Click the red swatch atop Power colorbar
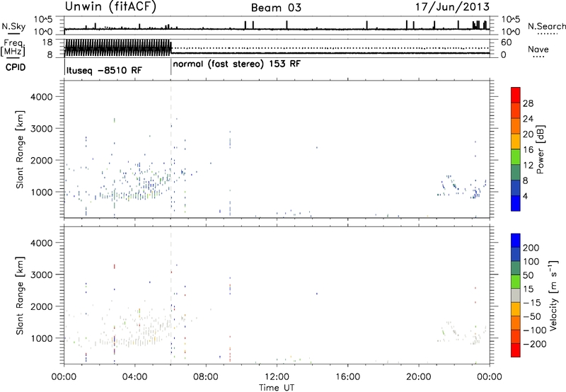Image resolution: width=566 pixels, height=392 pixels. 516,95
